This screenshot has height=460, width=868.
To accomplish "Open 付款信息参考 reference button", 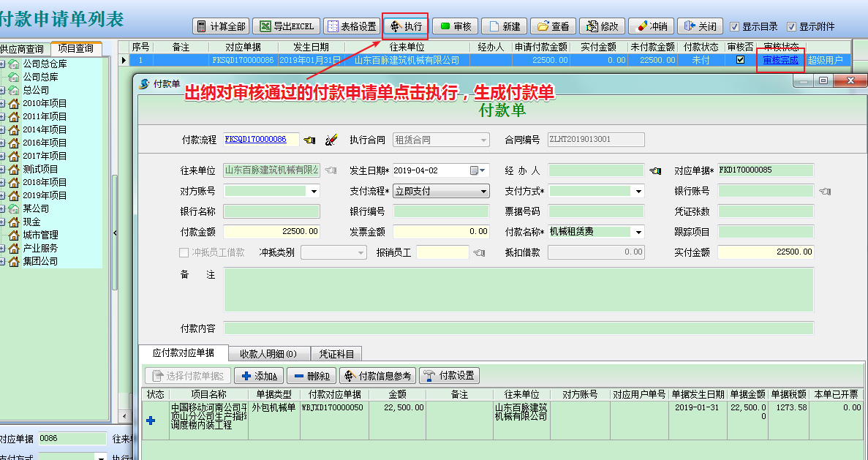I will [377, 376].
